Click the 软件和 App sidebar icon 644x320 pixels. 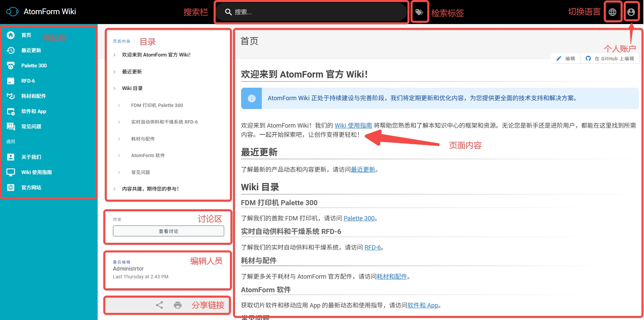point(11,111)
